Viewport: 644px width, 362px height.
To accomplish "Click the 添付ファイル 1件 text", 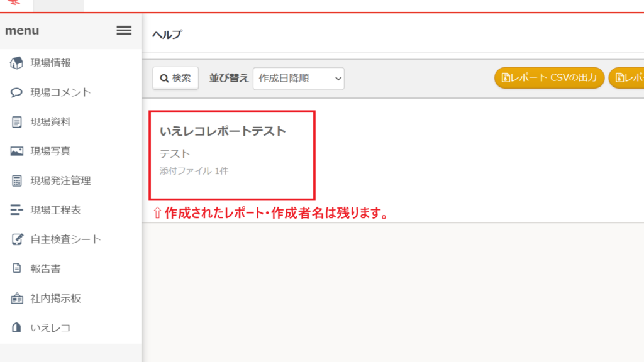I will pos(194,171).
